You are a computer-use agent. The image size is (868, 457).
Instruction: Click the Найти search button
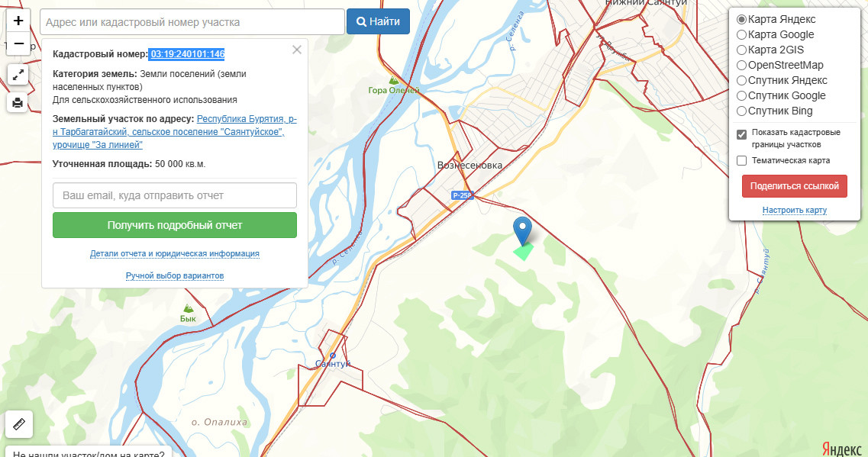tap(378, 21)
